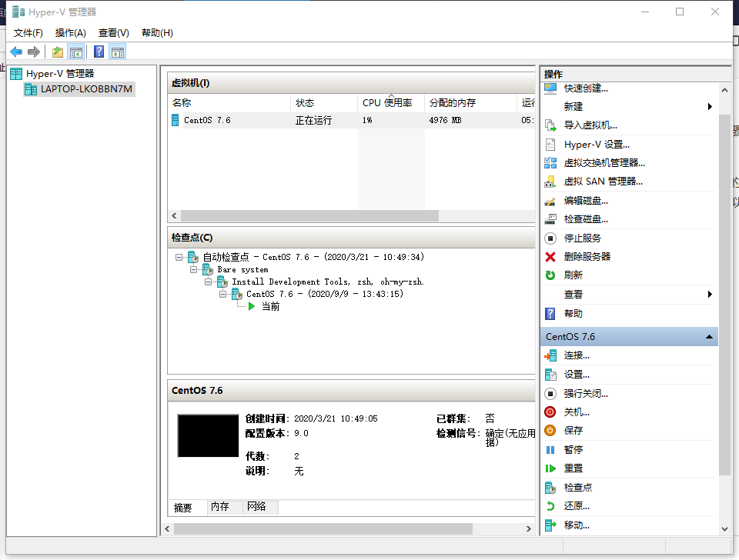Click the virtual machine list horizontal scrollbar
This screenshot has width=739, height=560.
(309, 215)
